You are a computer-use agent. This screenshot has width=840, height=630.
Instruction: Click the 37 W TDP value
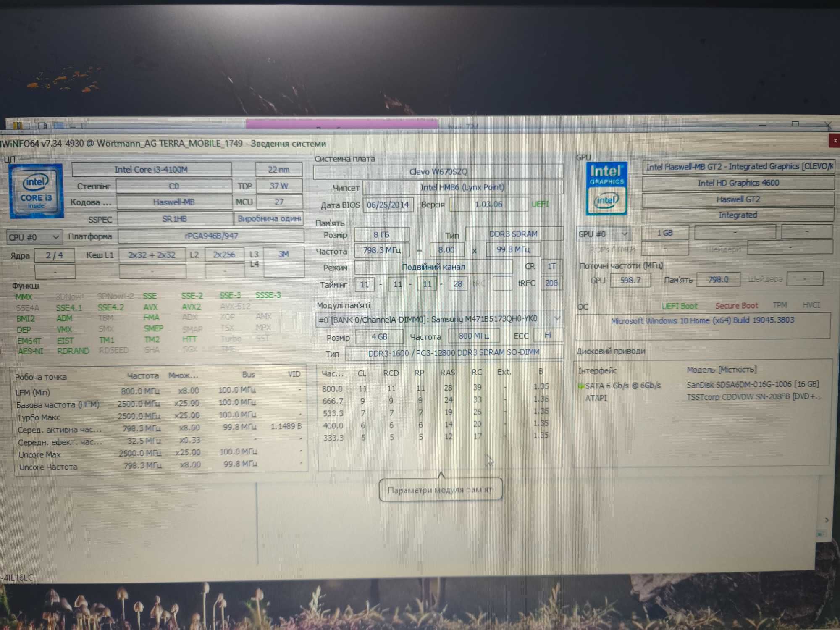[279, 186]
